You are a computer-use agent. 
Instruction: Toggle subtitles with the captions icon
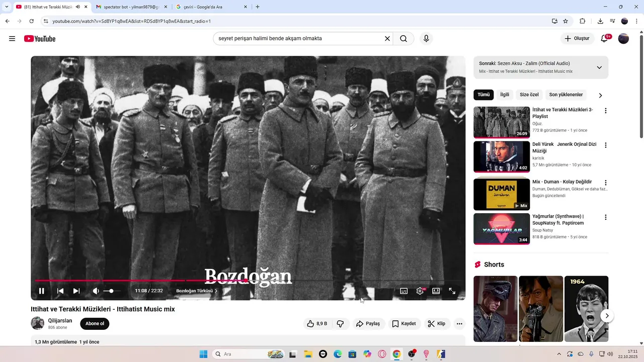tap(404, 291)
